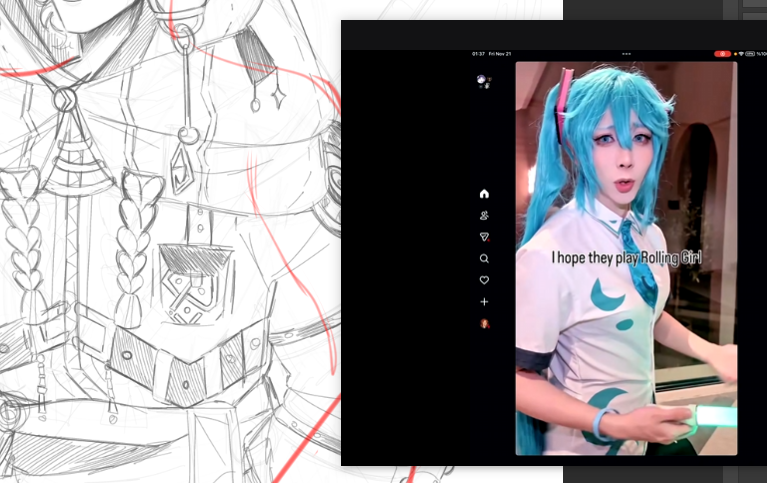767x483 pixels.
Task: Click the three-dot multitasking control at the top
Action: [x=626, y=54]
